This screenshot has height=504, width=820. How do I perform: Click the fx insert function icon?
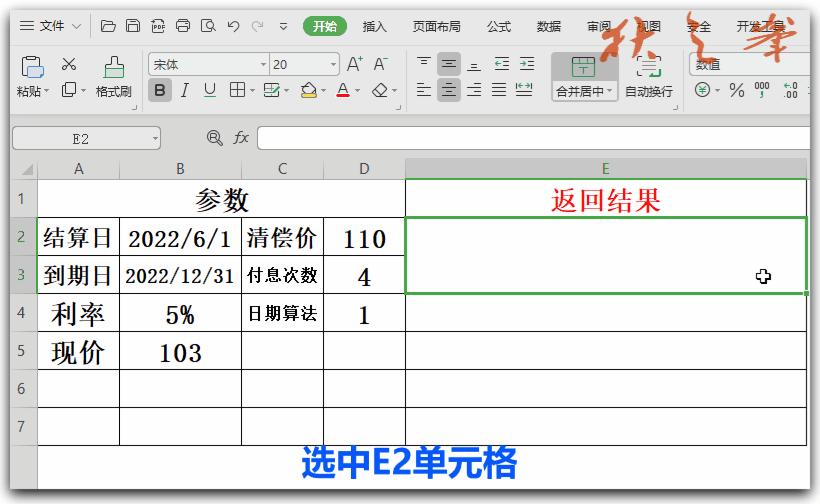[x=241, y=138]
